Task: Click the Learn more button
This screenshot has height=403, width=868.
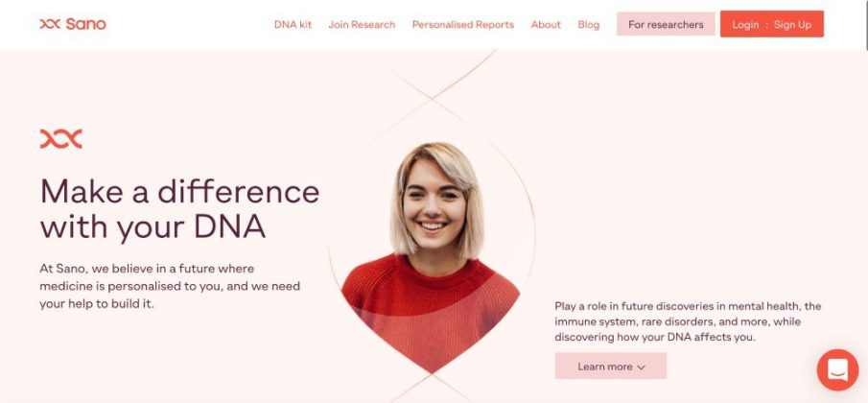Action: pos(611,366)
